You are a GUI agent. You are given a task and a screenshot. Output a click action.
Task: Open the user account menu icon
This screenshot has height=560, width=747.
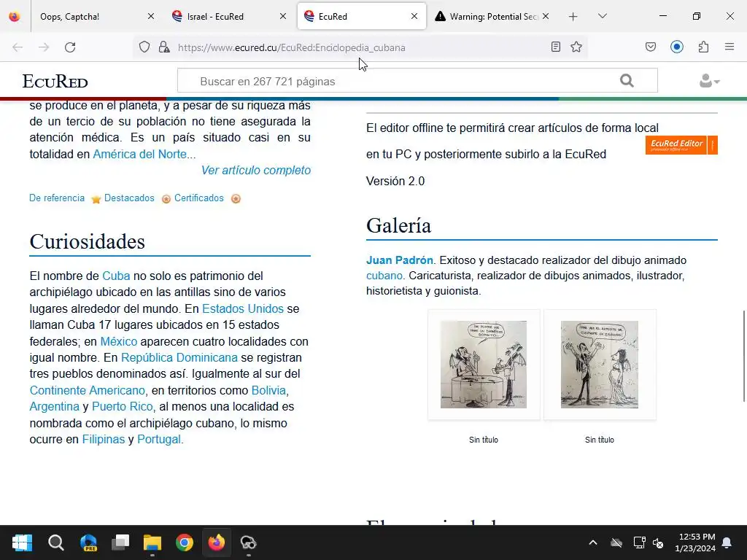709,81
